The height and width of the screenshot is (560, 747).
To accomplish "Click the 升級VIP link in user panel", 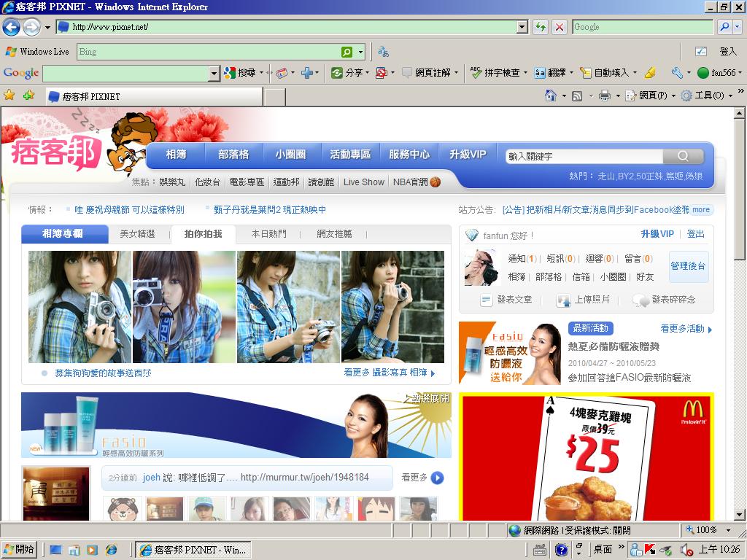I will click(x=657, y=234).
